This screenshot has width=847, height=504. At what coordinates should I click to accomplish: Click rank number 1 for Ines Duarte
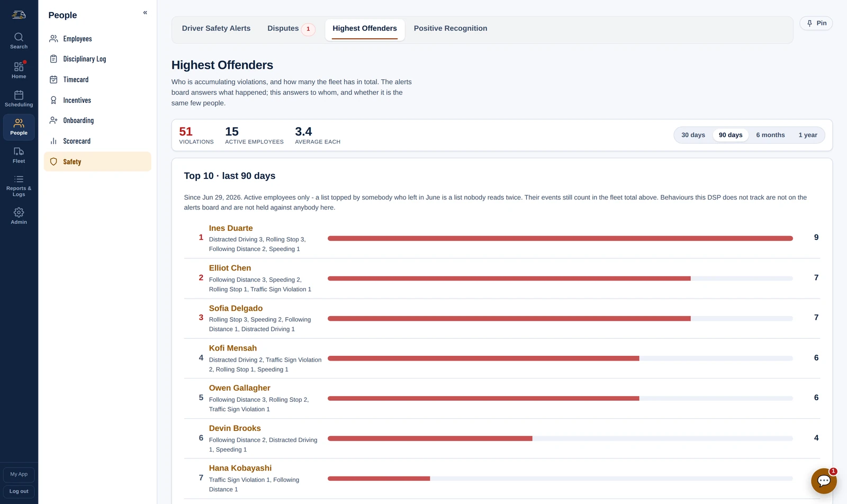click(201, 237)
